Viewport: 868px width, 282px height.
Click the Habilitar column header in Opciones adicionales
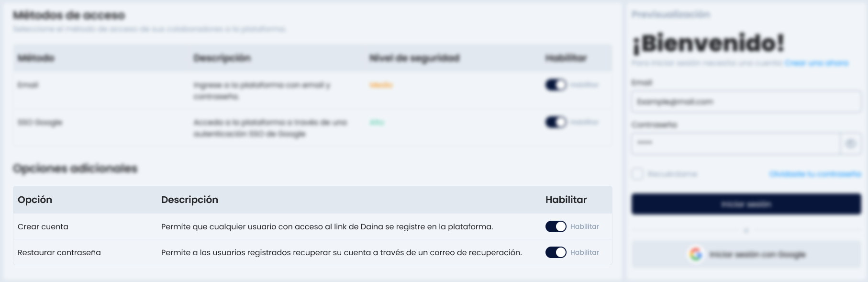coord(566,200)
